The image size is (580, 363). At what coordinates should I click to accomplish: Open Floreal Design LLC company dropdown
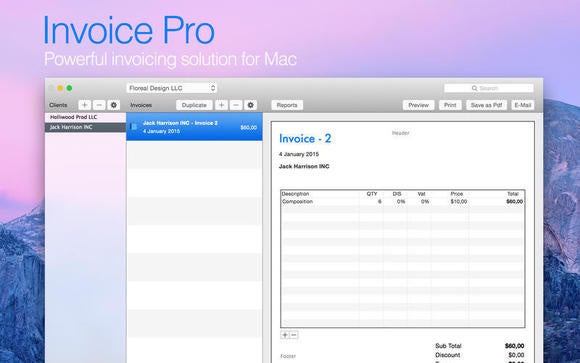tap(172, 88)
